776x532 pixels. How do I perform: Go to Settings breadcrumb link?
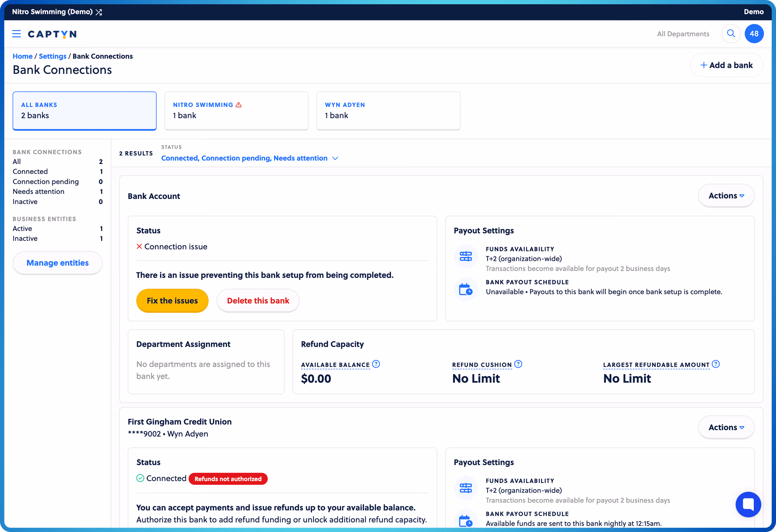click(52, 57)
